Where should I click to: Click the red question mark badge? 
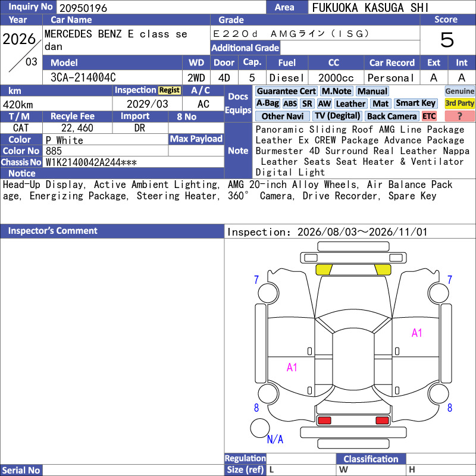[459, 116]
